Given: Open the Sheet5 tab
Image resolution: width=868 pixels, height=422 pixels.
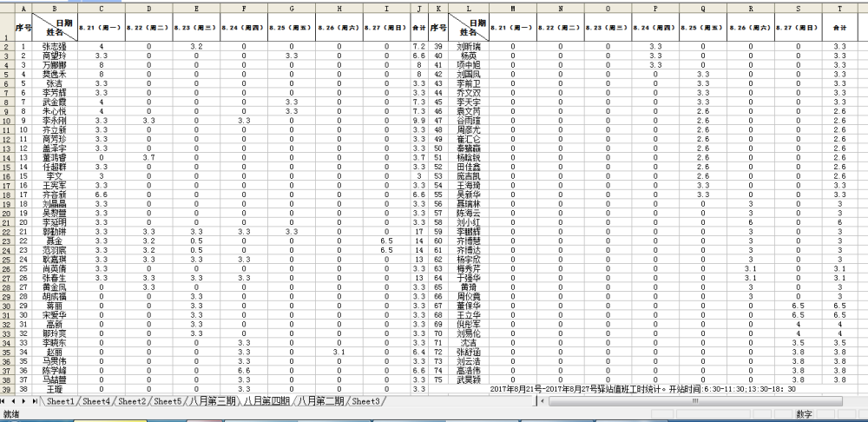Looking at the screenshot, I should pyautogui.click(x=168, y=401).
